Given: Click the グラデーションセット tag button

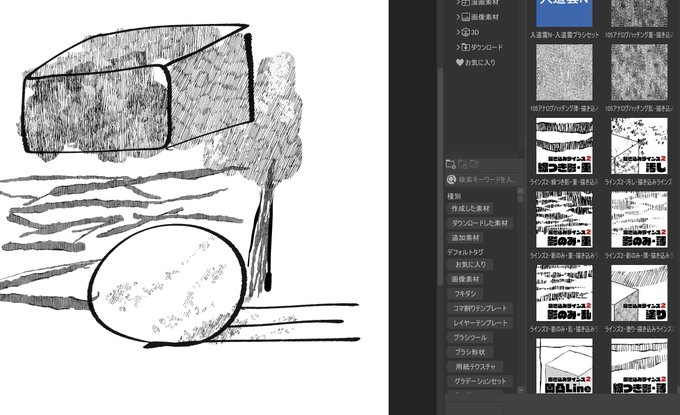Looking at the screenshot, I should (x=480, y=382).
